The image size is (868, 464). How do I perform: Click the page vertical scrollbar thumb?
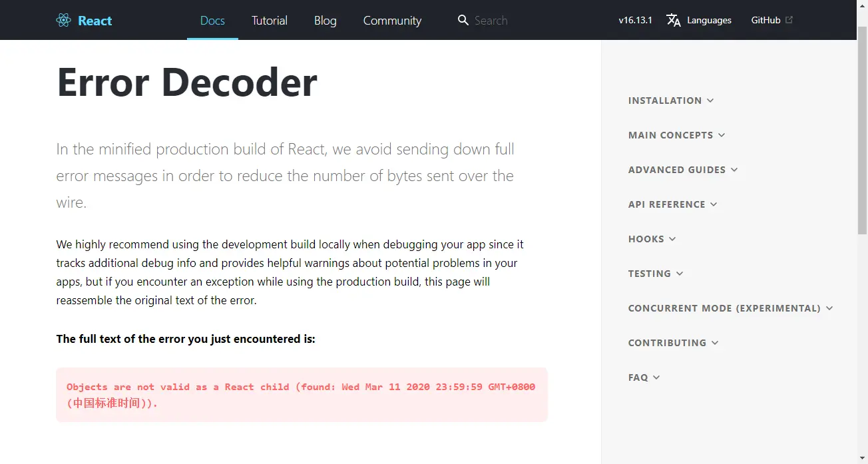[862, 130]
